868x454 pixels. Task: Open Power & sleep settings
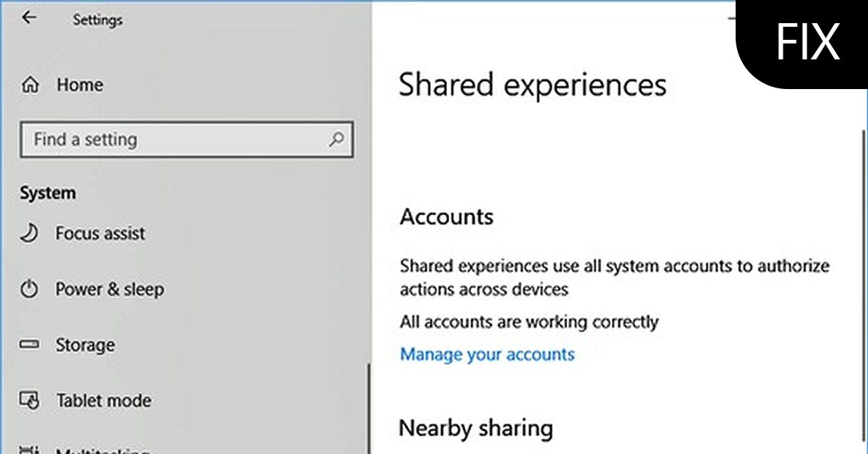click(109, 289)
